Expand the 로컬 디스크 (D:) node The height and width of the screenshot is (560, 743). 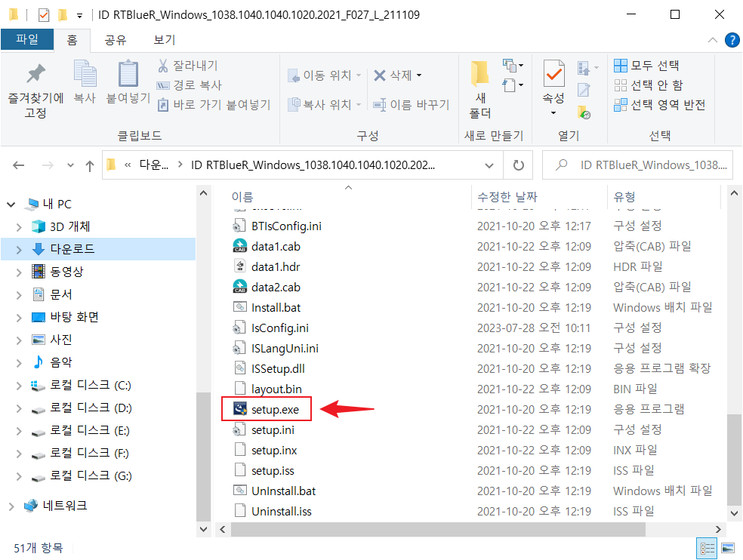[x=19, y=408]
